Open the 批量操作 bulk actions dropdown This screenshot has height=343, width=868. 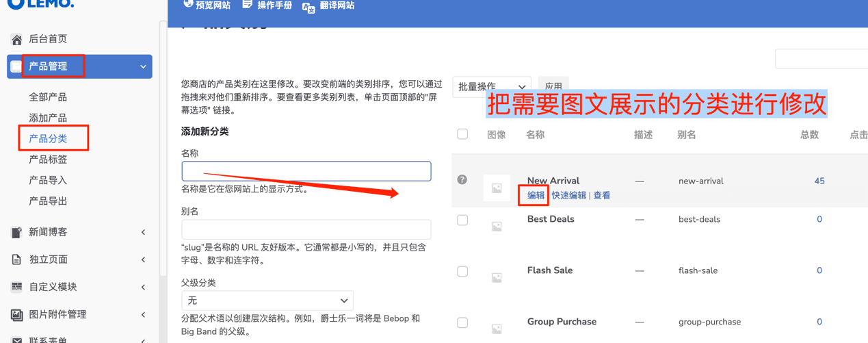click(x=491, y=87)
